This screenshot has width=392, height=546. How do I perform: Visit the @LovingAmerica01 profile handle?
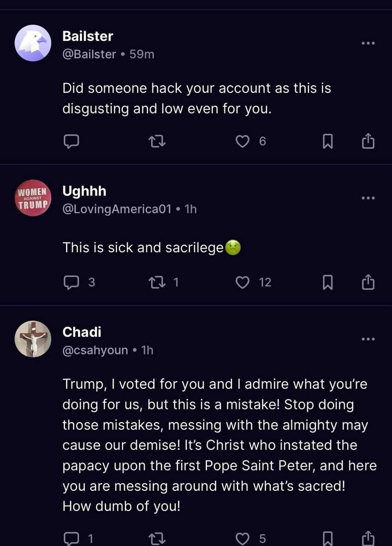[117, 209]
